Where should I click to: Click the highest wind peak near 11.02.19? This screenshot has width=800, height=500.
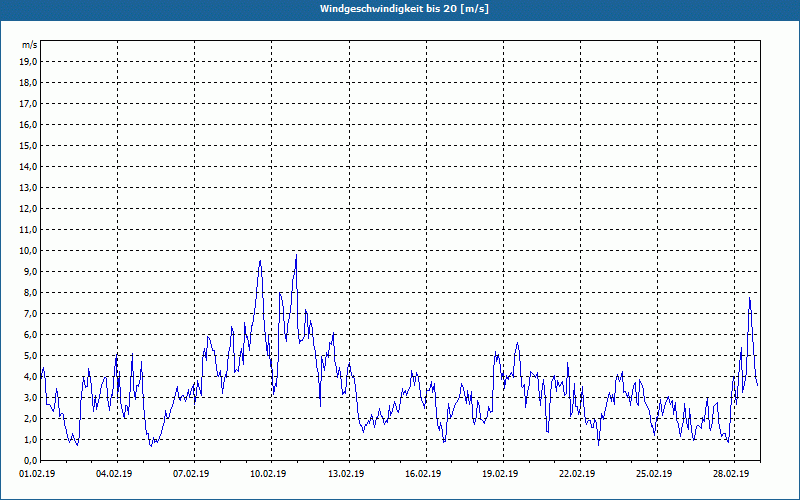pos(296,255)
